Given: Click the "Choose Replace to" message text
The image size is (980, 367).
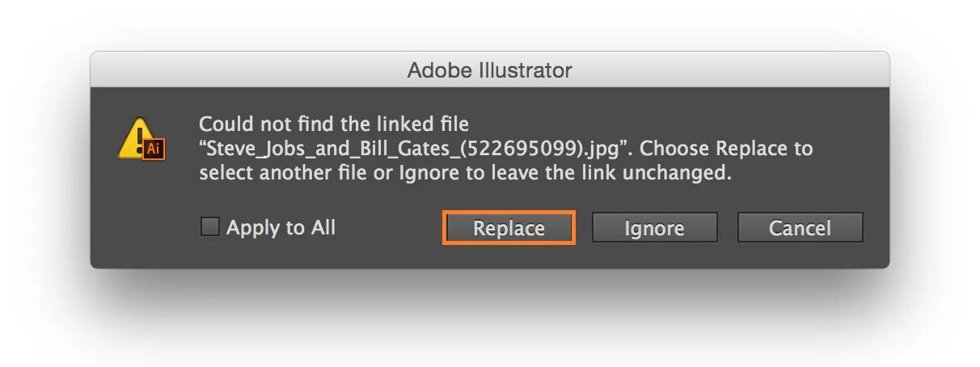Looking at the screenshot, I should [x=726, y=149].
